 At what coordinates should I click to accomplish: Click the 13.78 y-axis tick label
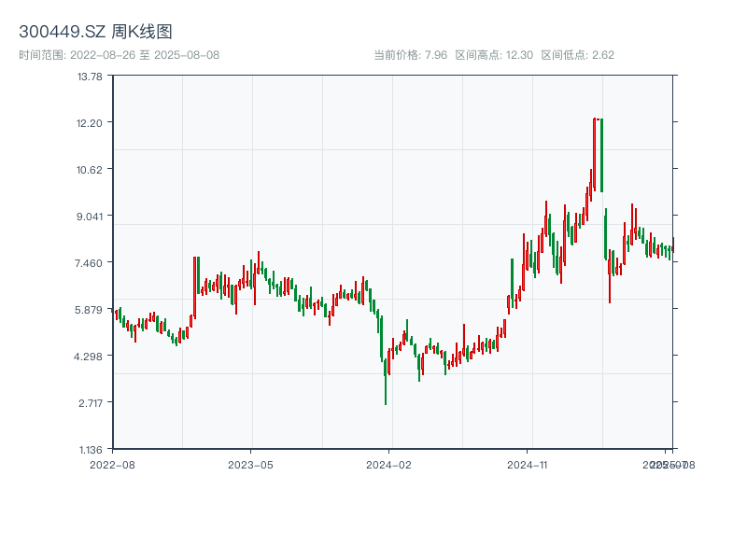click(90, 77)
